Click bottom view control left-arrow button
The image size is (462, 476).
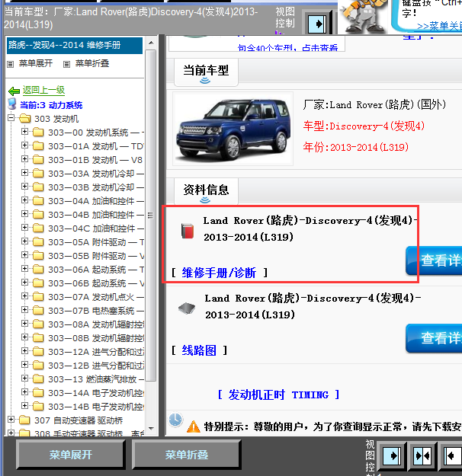coord(452,455)
